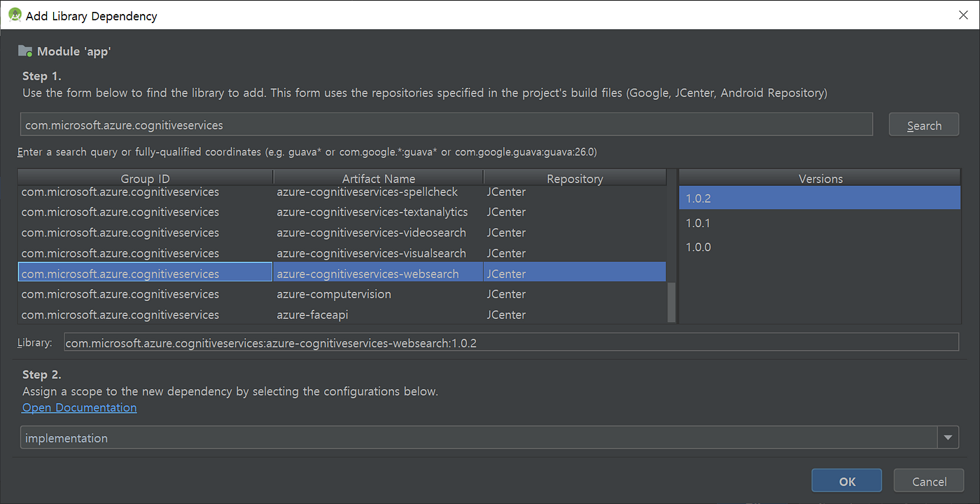Image resolution: width=980 pixels, height=504 pixels.
Task: Sort by the Group ID column header
Action: click(x=145, y=178)
